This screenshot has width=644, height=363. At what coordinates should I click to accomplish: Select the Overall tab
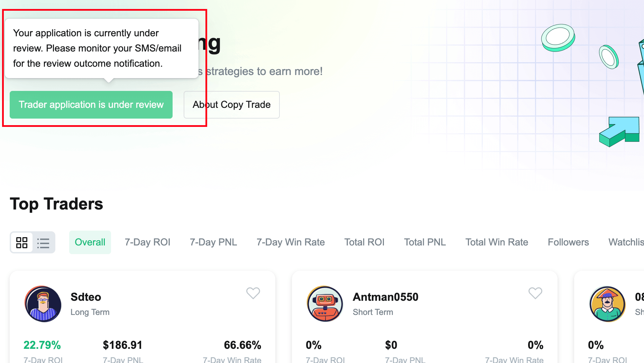click(x=90, y=242)
